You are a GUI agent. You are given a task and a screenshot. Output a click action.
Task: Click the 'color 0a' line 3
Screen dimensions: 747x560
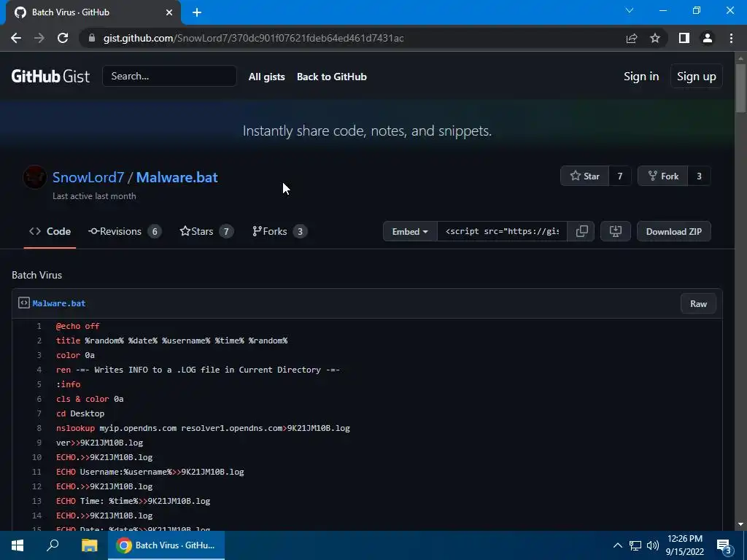click(75, 355)
